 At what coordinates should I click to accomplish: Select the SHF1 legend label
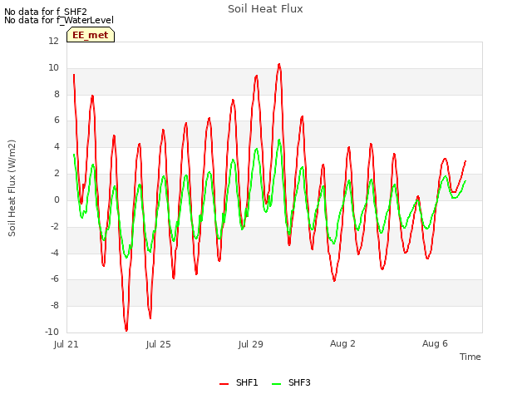(247, 382)
